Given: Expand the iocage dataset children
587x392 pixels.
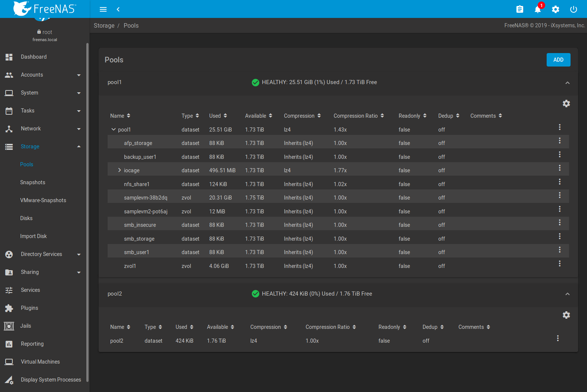Looking at the screenshot, I should click(120, 170).
